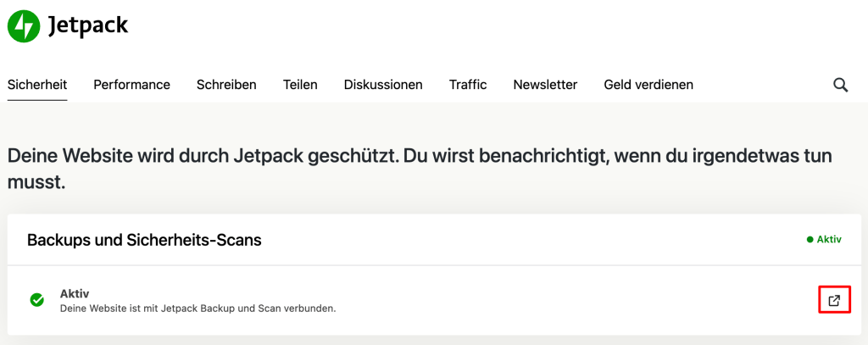Switch to the Performance tab
Image resolution: width=868 pixels, height=345 pixels.
click(x=131, y=85)
